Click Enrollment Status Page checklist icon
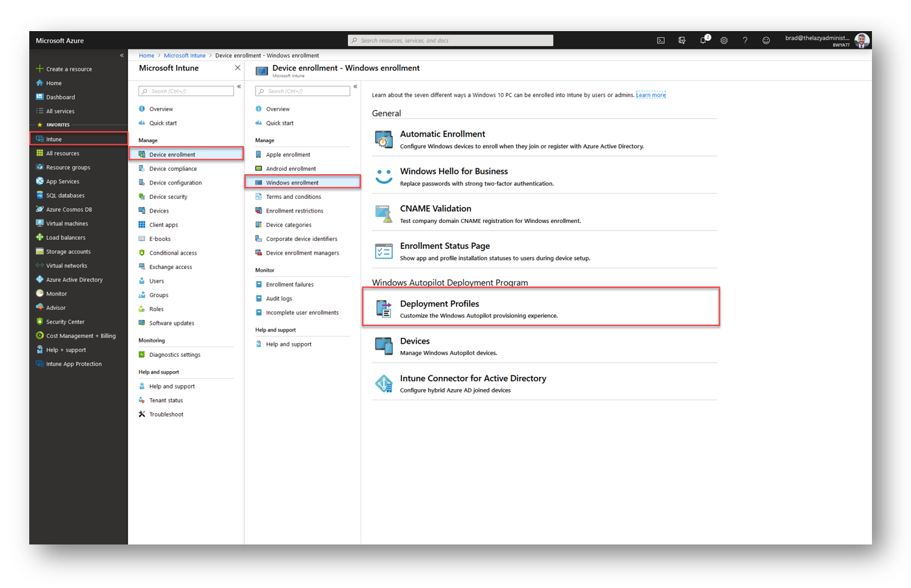 384,251
